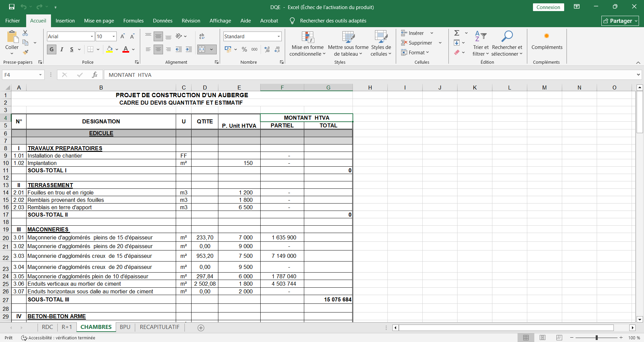Toggle bold formatting G button
This screenshot has width=644, height=342.
51,49
